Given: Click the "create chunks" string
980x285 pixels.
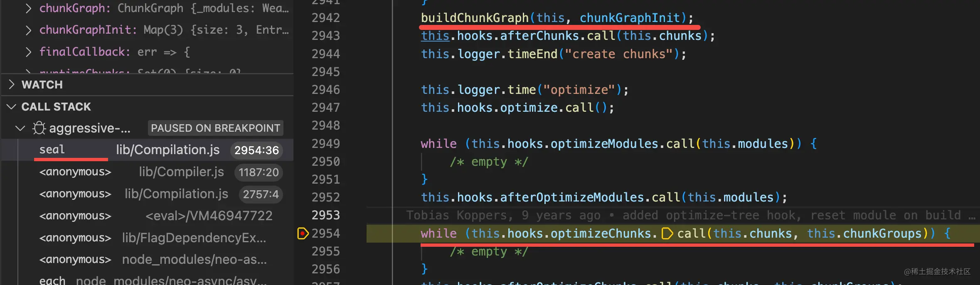Looking at the screenshot, I should (619, 54).
